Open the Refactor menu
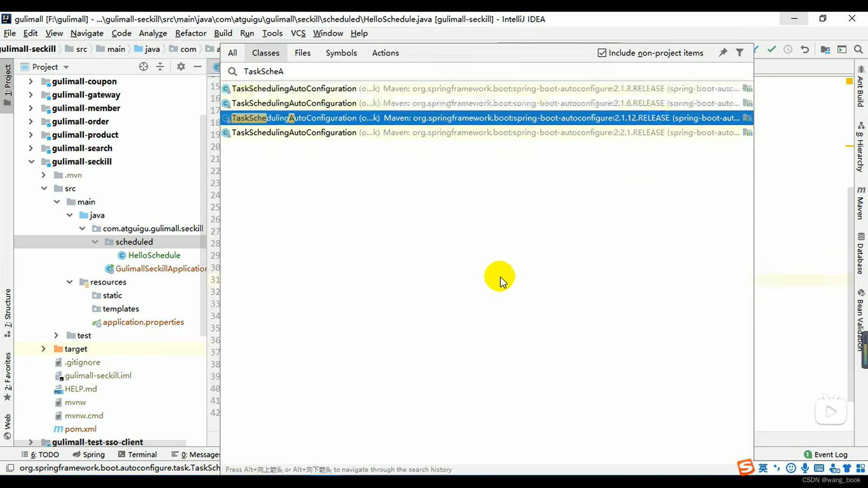This screenshot has width=868, height=488. [x=191, y=33]
